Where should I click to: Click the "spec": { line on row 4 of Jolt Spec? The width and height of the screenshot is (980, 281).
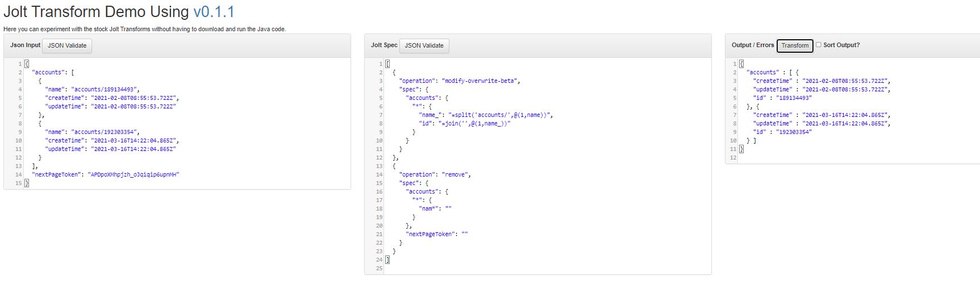point(414,90)
